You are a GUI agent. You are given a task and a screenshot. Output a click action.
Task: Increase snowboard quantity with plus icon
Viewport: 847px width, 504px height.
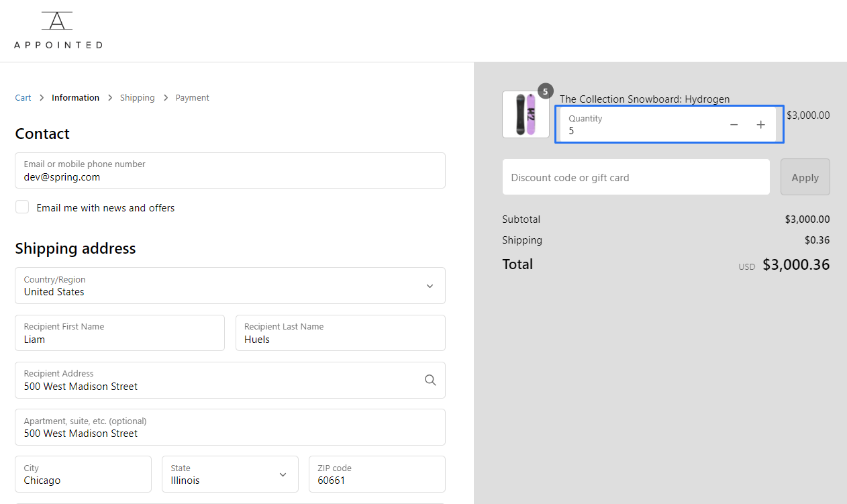click(x=760, y=125)
